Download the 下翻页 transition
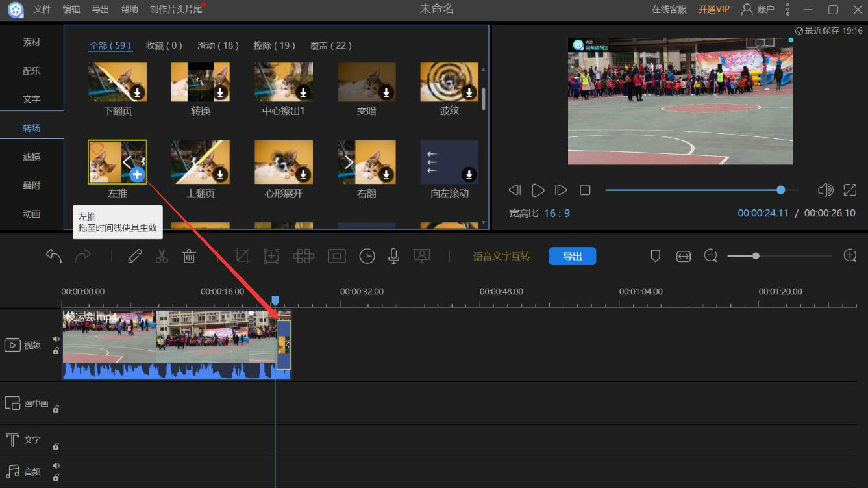 138,93
